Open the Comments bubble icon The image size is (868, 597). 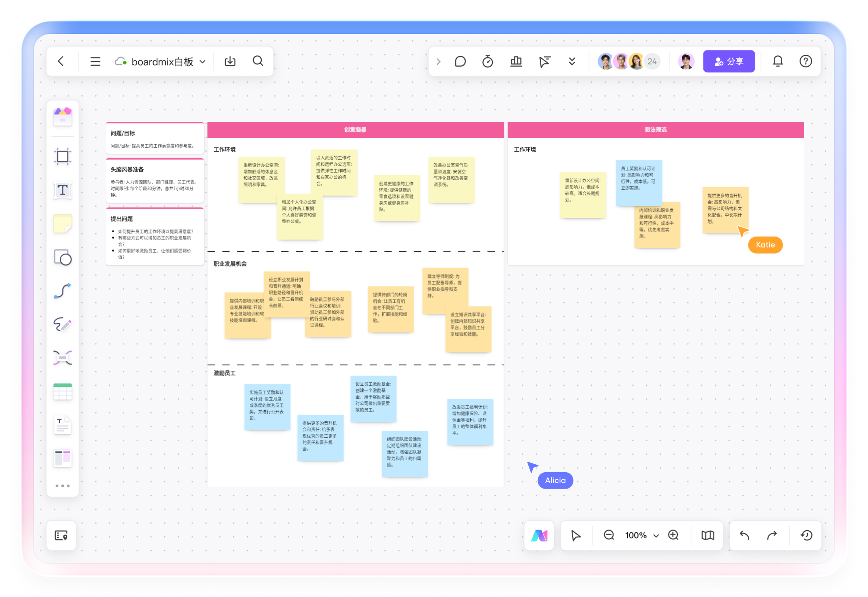460,61
